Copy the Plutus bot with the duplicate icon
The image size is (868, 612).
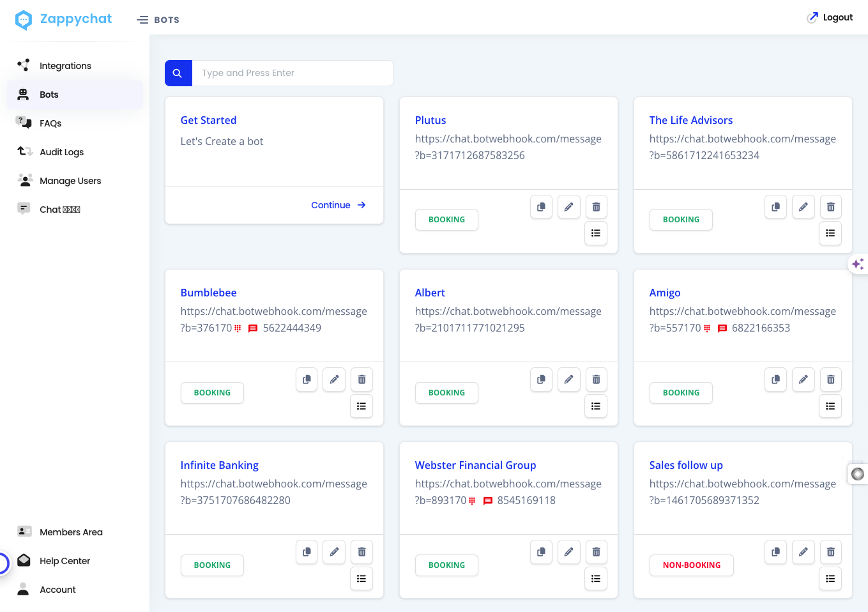tap(541, 207)
